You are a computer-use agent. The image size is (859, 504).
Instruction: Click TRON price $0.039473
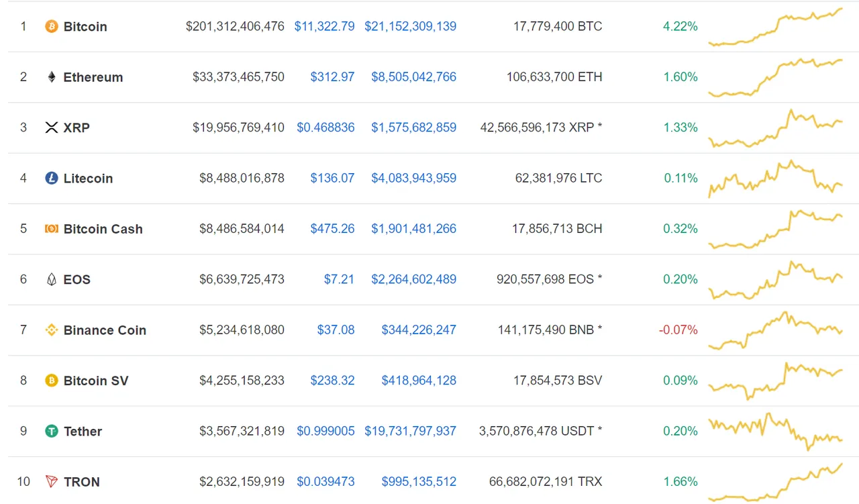pyautogui.click(x=325, y=482)
